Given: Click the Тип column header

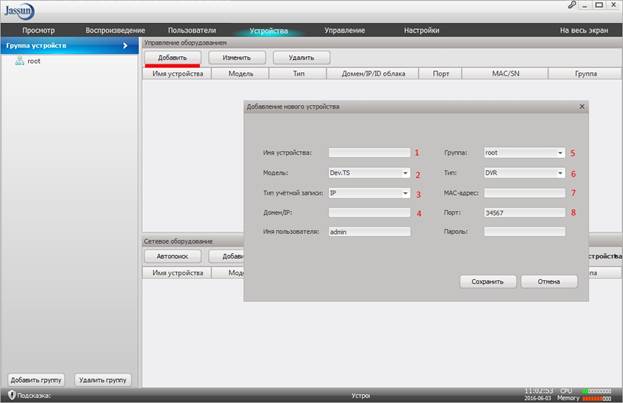Looking at the screenshot, I should [298, 74].
